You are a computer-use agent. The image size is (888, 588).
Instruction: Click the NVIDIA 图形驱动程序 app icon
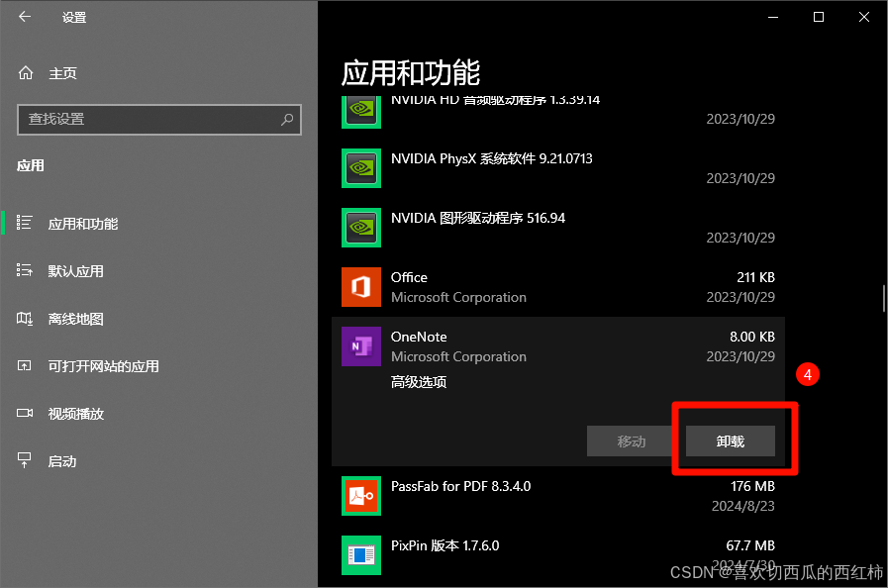361,228
